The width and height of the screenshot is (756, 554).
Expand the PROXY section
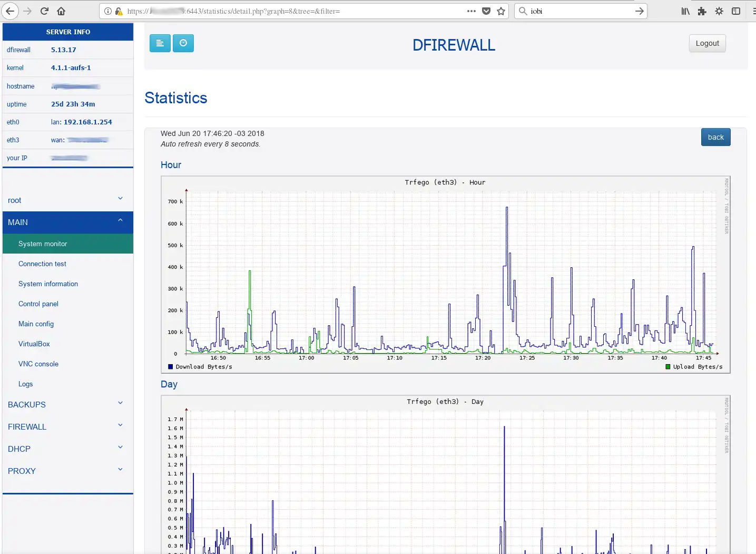(x=68, y=471)
